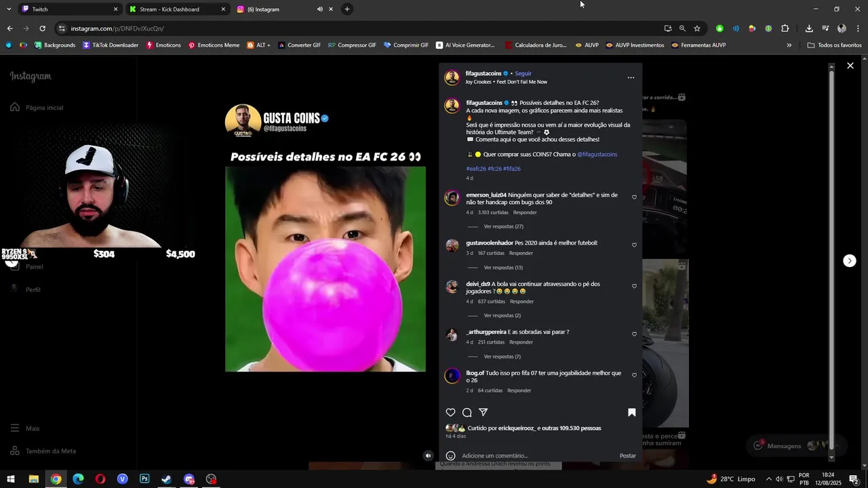Screen dimensions: 868x488
Task: Click the browser back arrow
Action: pyautogui.click(x=9, y=28)
